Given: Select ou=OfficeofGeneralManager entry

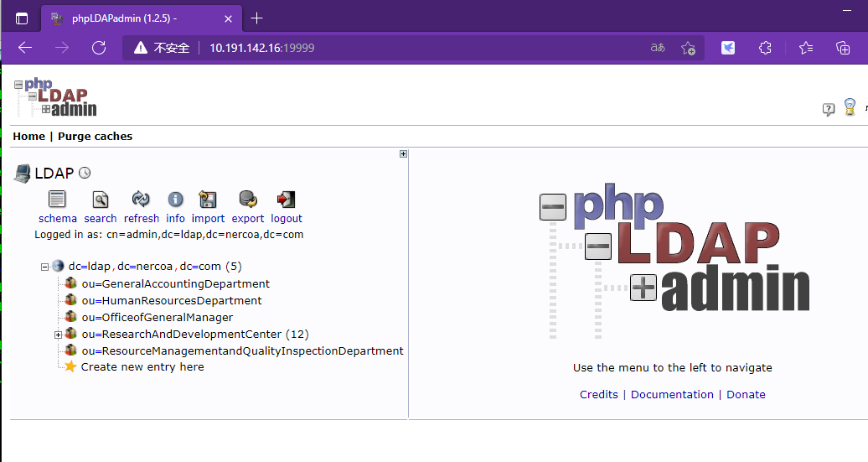Looking at the screenshot, I should click(x=158, y=318).
